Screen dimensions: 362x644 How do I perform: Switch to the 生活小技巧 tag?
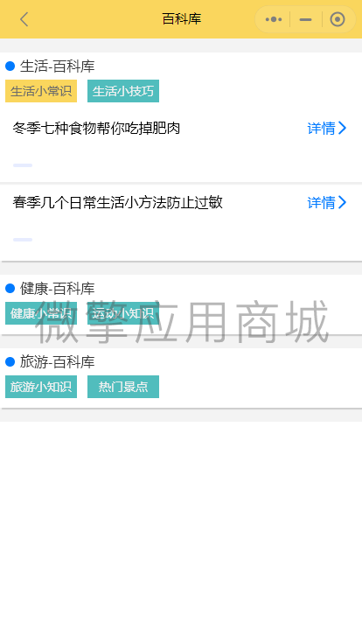tap(123, 91)
